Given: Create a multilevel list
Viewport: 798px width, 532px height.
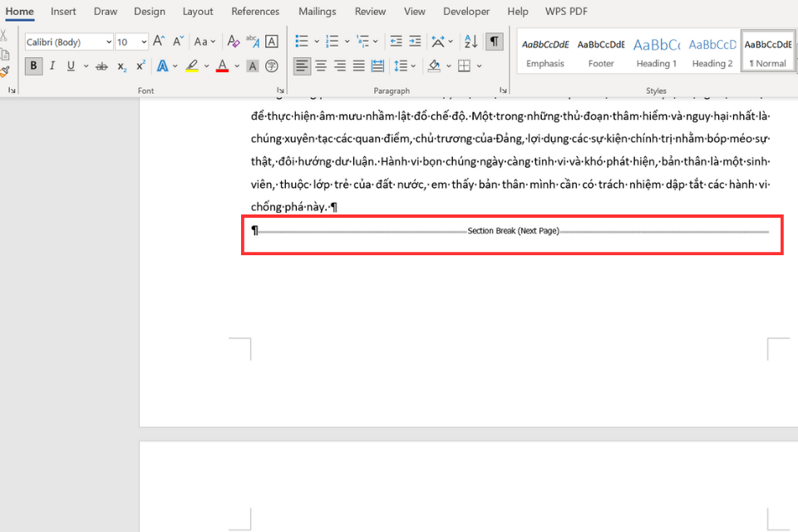Looking at the screenshot, I should pos(362,42).
